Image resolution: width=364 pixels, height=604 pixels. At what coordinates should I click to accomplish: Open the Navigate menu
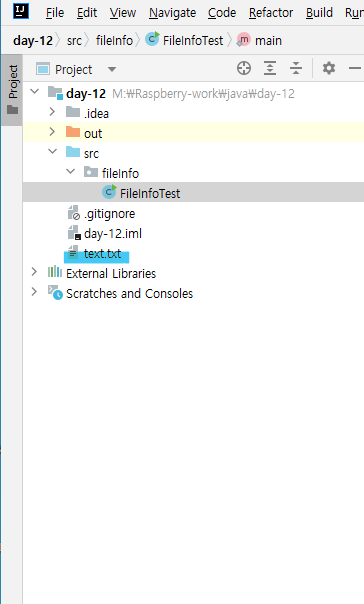172,13
